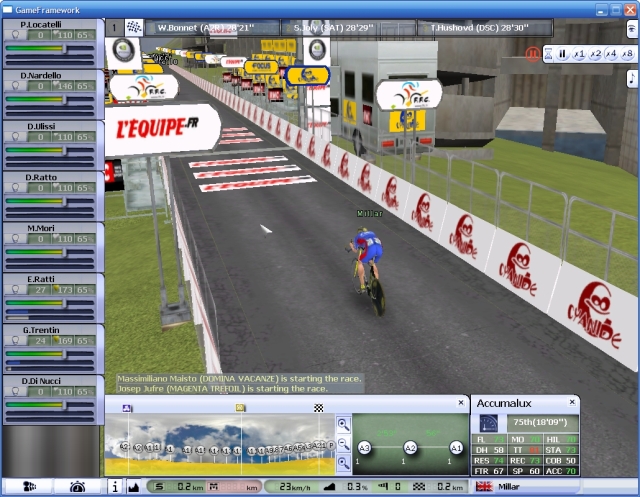This screenshot has height=497, width=640.
Task: Zoom in on the stage profile
Action: tap(343, 425)
